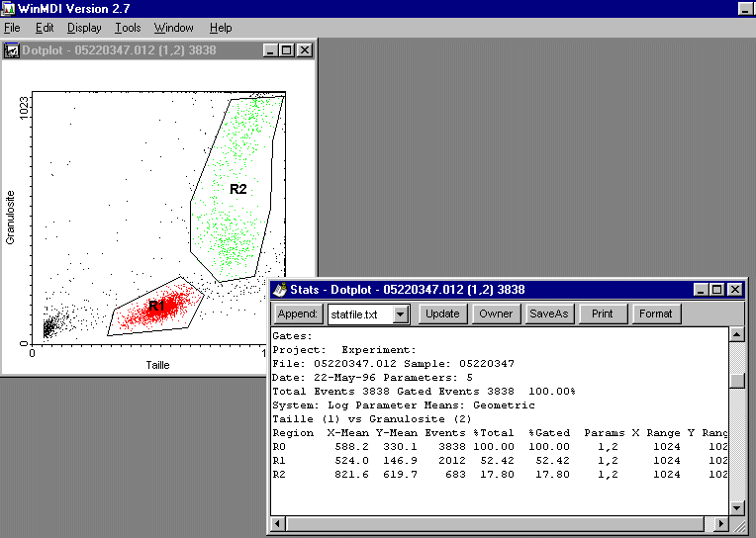Minimize the Stats window

[702, 290]
